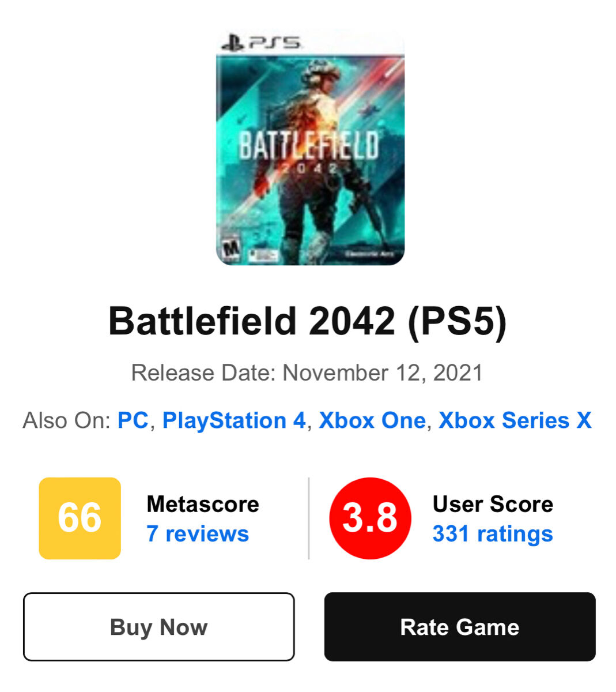616x692 pixels.
Task: Click the ESRB M rating badge
Action: pyautogui.click(x=232, y=249)
